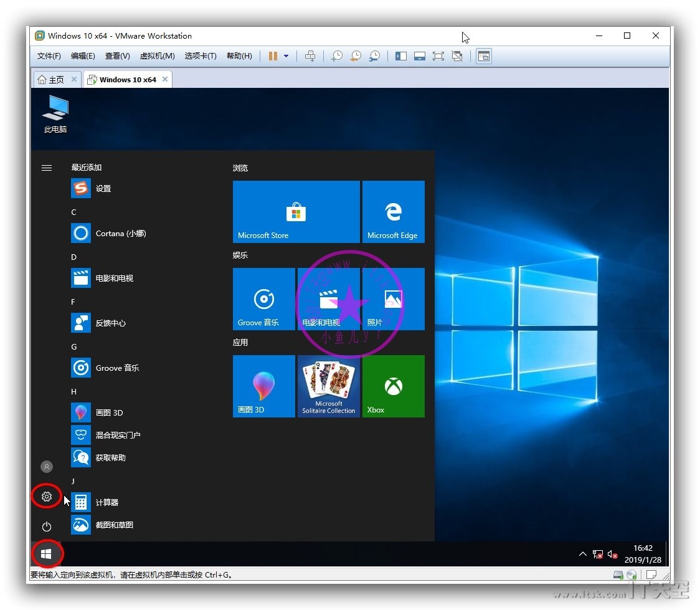Select the 此电脑 desktop icon
Viewport: 700px width, 610px height.
[55, 114]
